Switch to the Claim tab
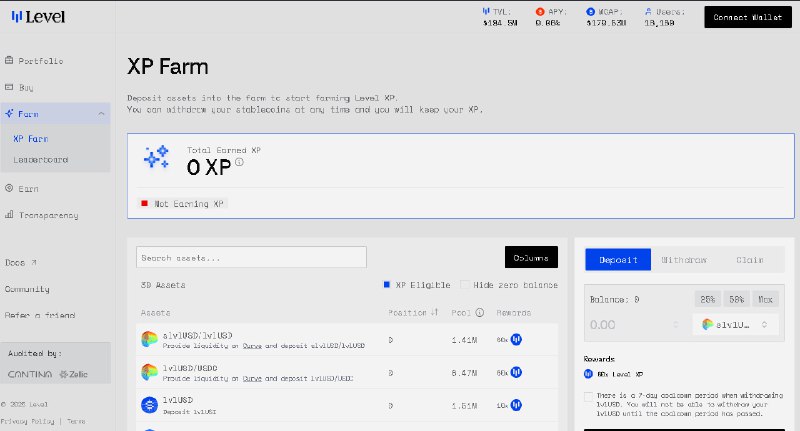 [x=749, y=259]
